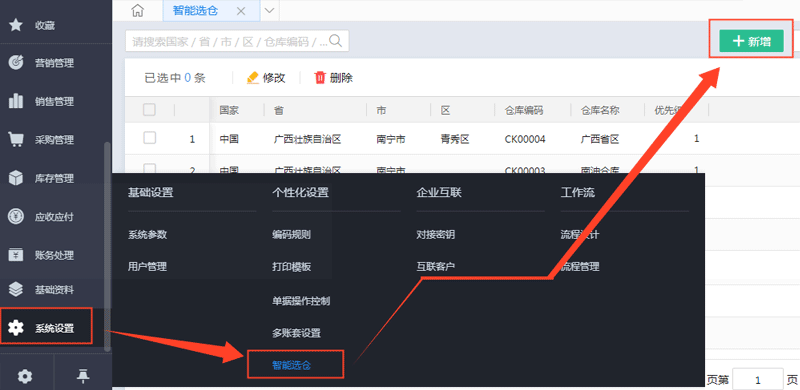Click the 省 column header
Image resolution: width=800 pixels, height=390 pixels.
[x=279, y=110]
